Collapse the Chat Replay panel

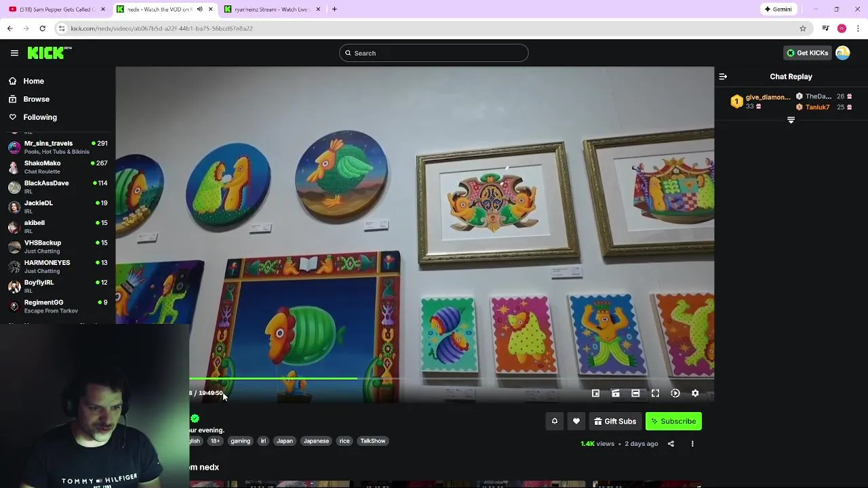point(723,77)
